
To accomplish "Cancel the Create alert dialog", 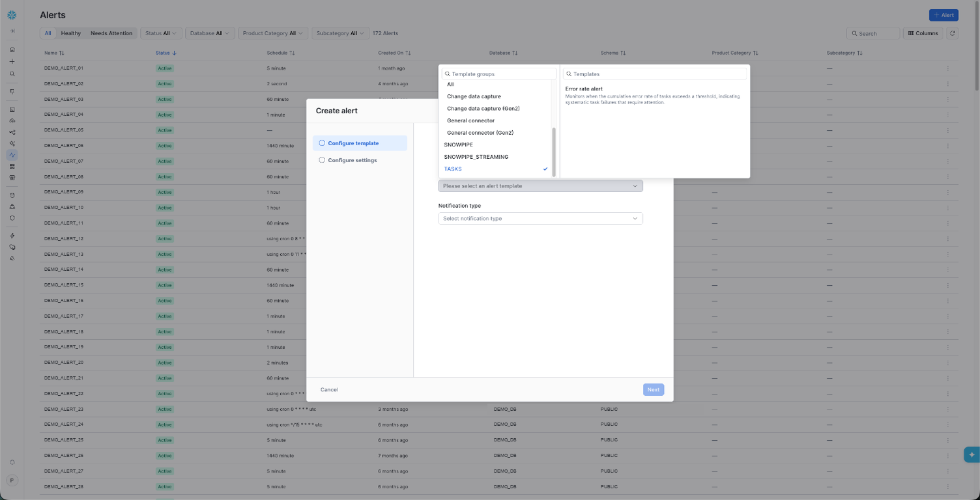I will [329, 390].
